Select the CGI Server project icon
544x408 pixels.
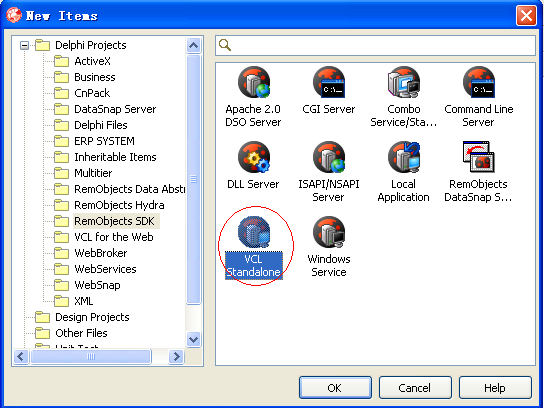(x=329, y=82)
